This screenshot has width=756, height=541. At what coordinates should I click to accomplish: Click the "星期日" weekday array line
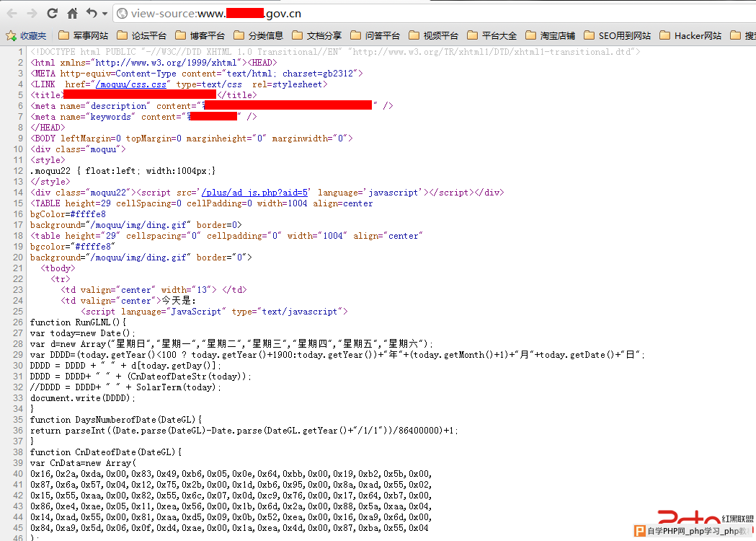(231, 344)
